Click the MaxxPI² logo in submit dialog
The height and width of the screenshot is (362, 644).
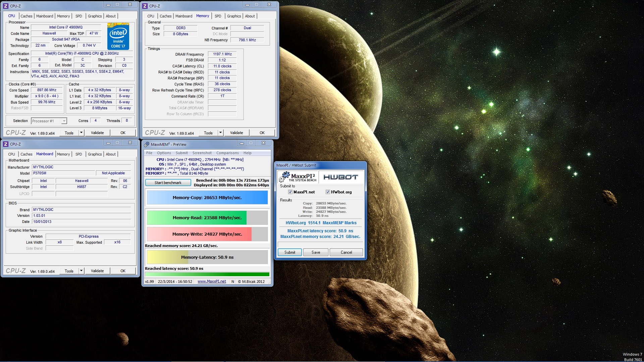[299, 177]
